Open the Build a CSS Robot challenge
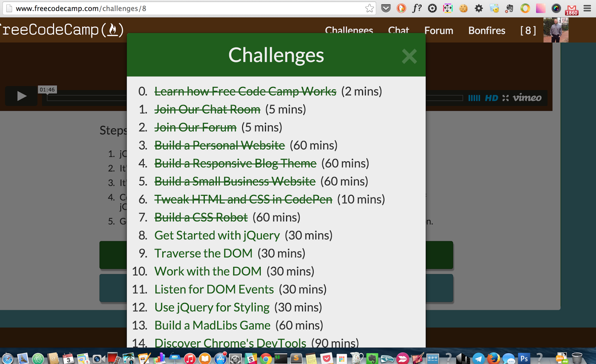 click(x=201, y=217)
